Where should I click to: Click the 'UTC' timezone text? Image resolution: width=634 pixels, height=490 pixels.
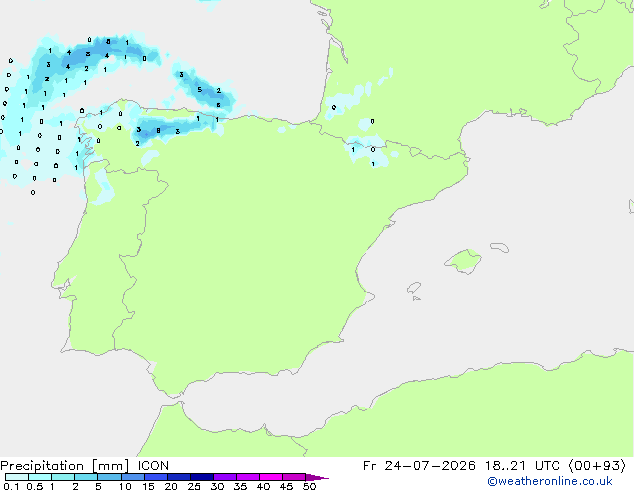pyautogui.click(x=547, y=466)
